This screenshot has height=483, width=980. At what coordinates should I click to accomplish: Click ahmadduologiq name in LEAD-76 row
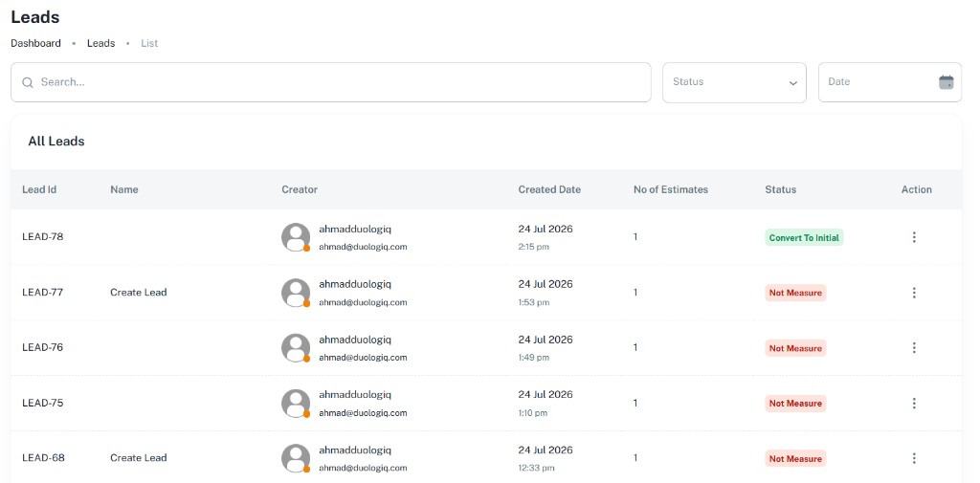[x=355, y=340]
